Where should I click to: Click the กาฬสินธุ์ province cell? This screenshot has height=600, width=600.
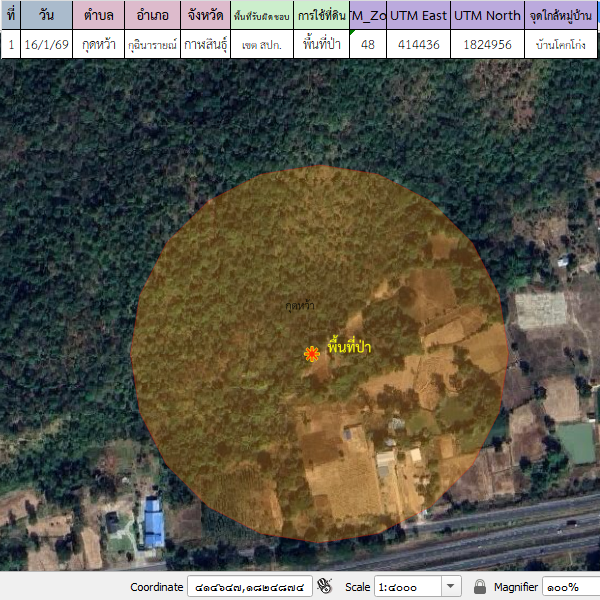click(206, 44)
